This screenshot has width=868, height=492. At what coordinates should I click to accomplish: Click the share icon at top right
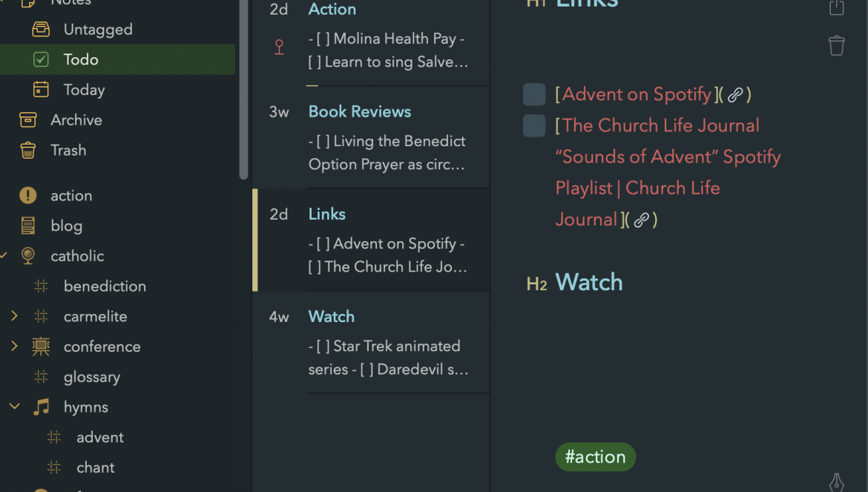pyautogui.click(x=836, y=7)
